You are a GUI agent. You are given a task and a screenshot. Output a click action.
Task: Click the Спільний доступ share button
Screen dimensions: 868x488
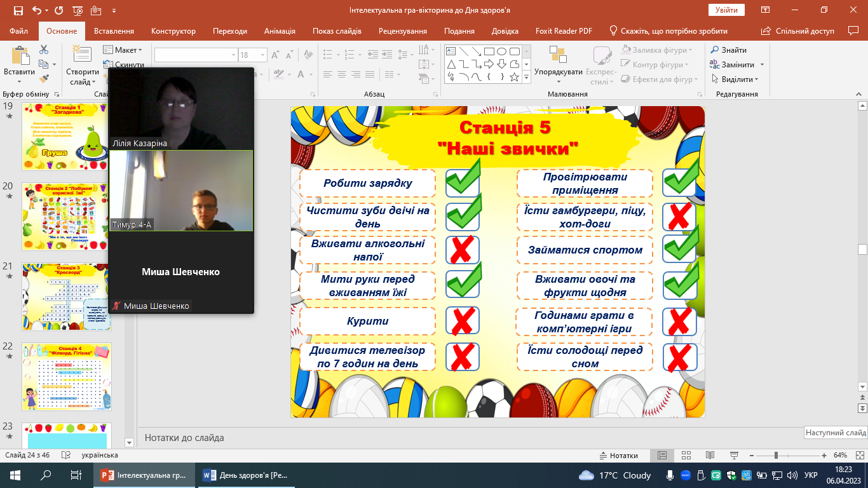coord(799,31)
